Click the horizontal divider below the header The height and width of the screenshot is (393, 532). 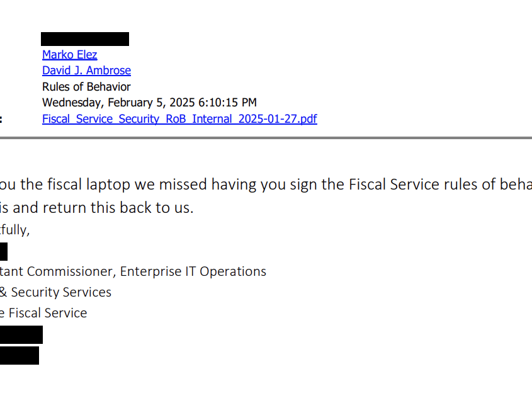click(x=266, y=138)
